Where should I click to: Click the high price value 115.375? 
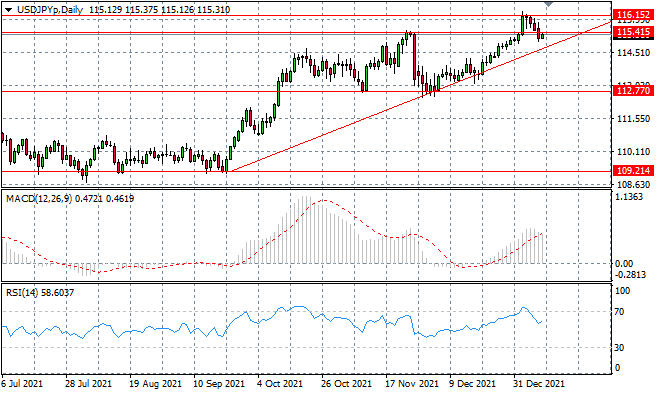click(141, 10)
